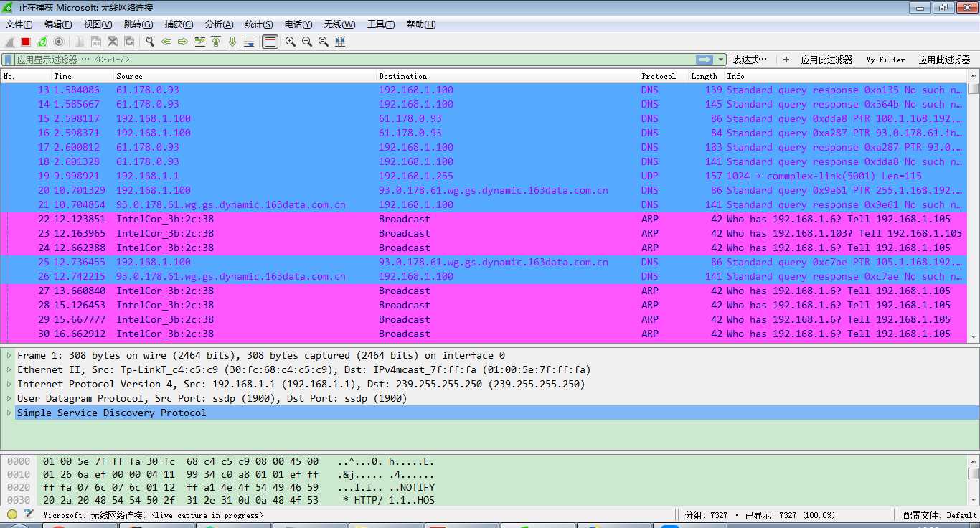This screenshot has width=980, height=528.
Task: Expand Internet Protocol Version 4 row
Action: pyautogui.click(x=9, y=384)
